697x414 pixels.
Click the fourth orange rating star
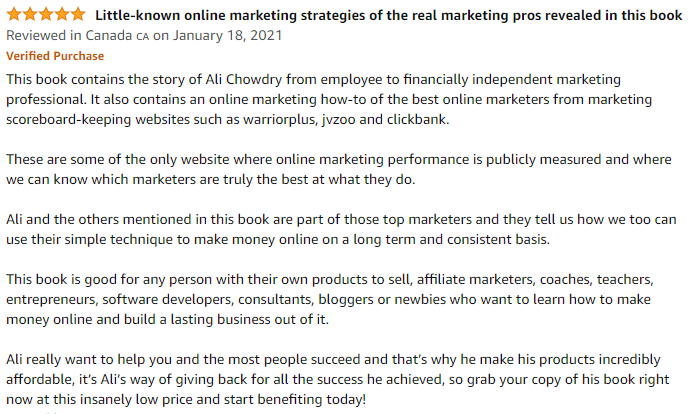[62, 15]
